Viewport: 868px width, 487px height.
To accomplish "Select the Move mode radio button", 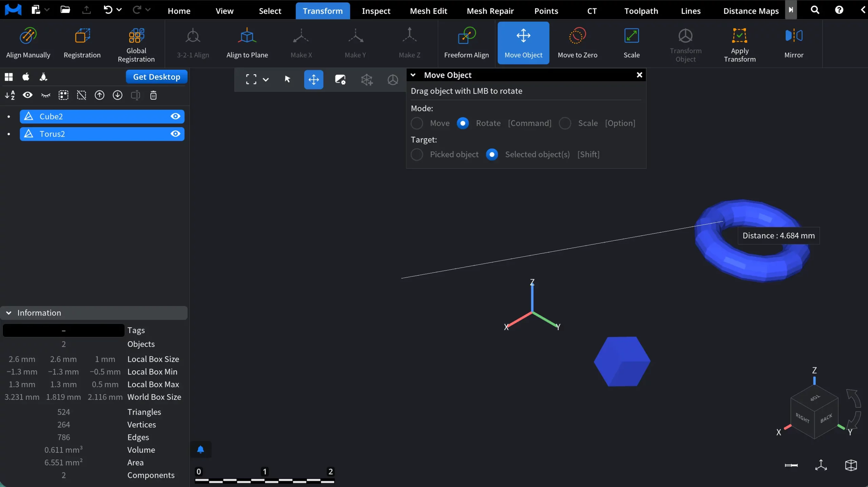I will tap(417, 123).
